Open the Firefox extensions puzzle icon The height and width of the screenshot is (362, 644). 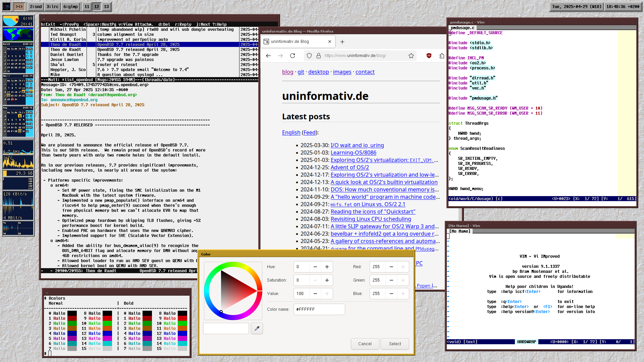pyautogui.click(x=441, y=56)
